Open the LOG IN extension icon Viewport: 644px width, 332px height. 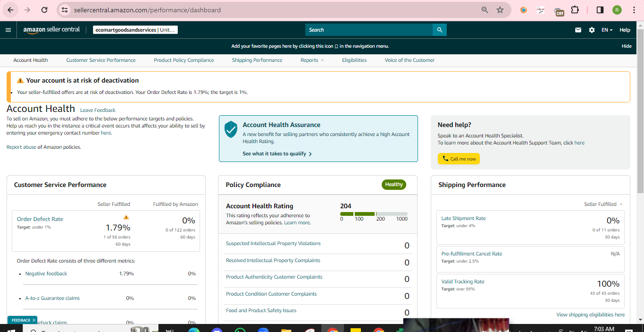[x=541, y=10]
